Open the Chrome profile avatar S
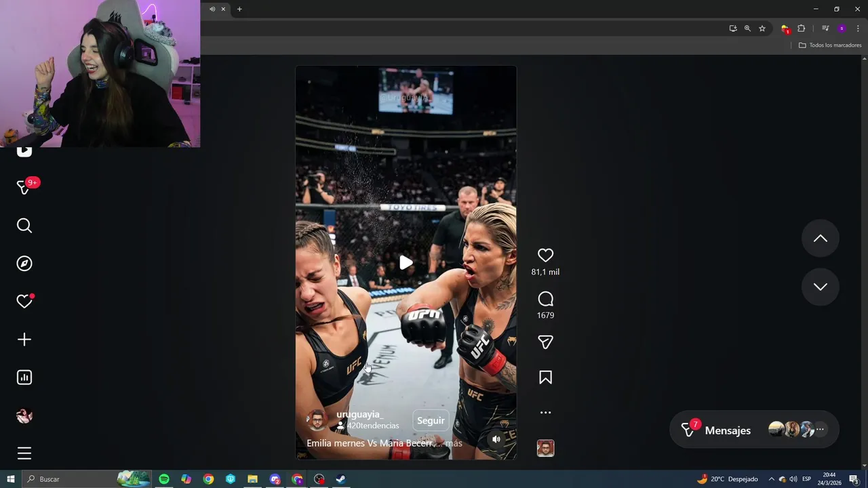Viewport: 868px width, 488px height. (x=842, y=28)
